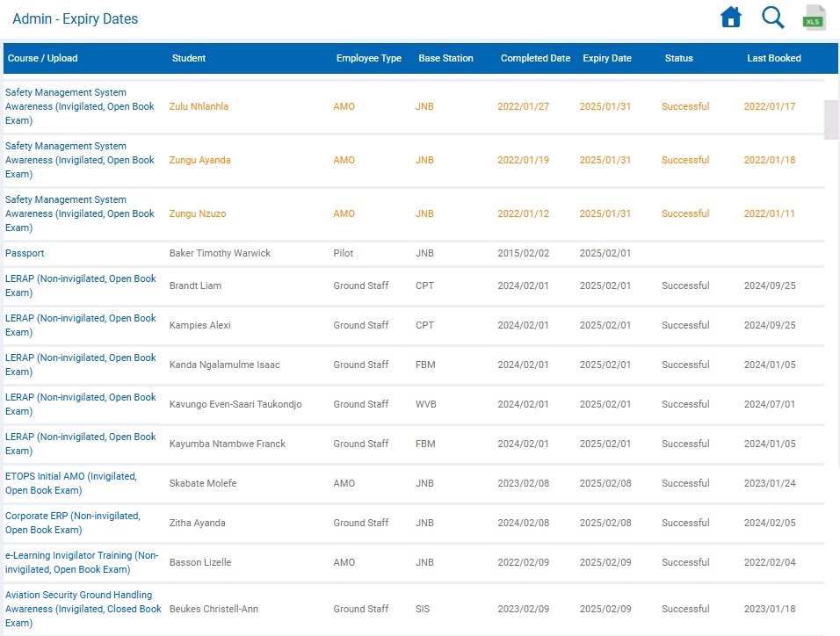Sort by the Student column header
840x636 pixels.
189,58
